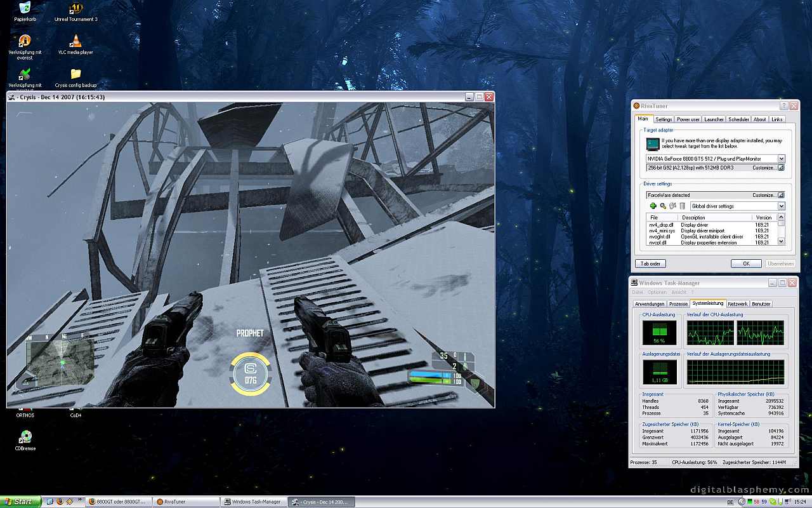Open the Scheduler tab in RivaTuner
The width and height of the screenshot is (812, 508).
point(738,119)
